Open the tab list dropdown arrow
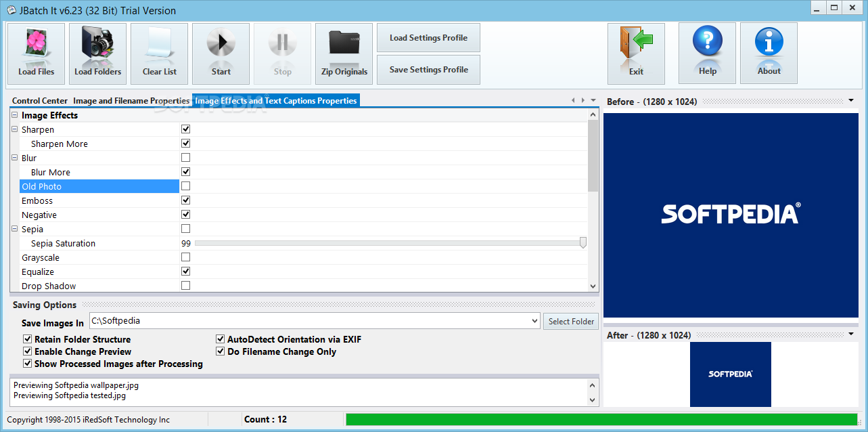 point(593,100)
